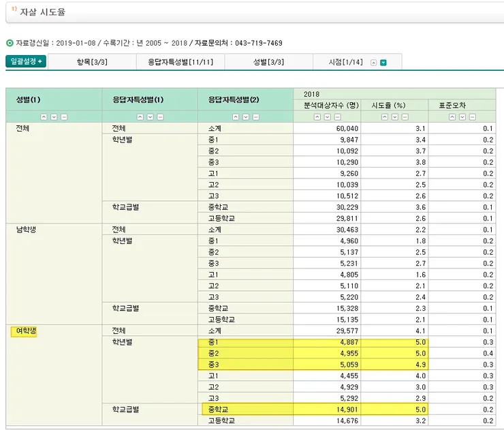
Task: Click the 분석대상자수 (명) header
Action: [x=327, y=105]
